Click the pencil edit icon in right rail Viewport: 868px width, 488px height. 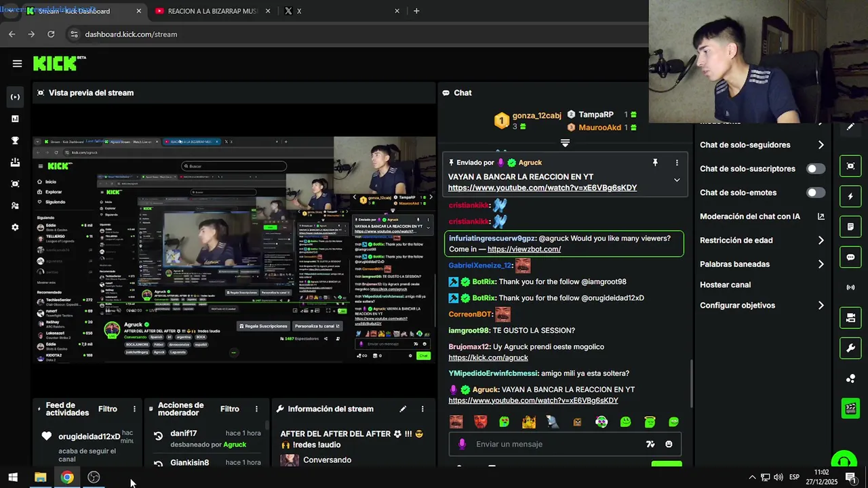[850, 127]
